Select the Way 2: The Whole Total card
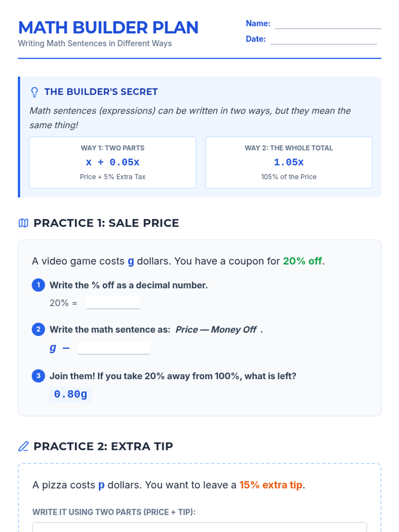 [289, 163]
